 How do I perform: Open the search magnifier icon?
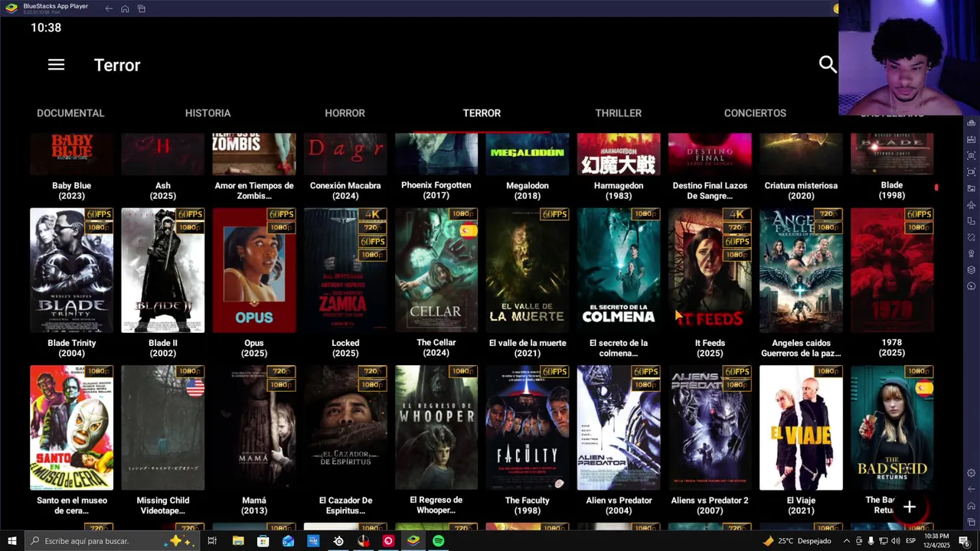tap(828, 64)
